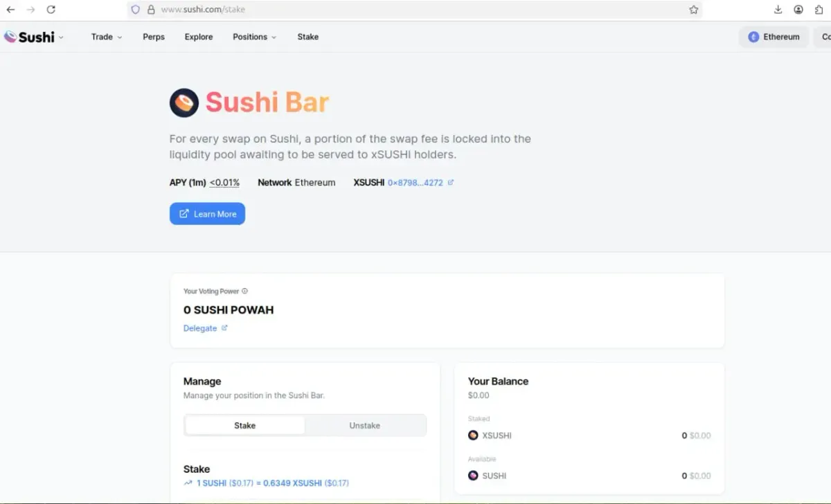The height and width of the screenshot is (504, 831).
Task: Click the 0 SUSHI POWAH text
Action: 229,310
